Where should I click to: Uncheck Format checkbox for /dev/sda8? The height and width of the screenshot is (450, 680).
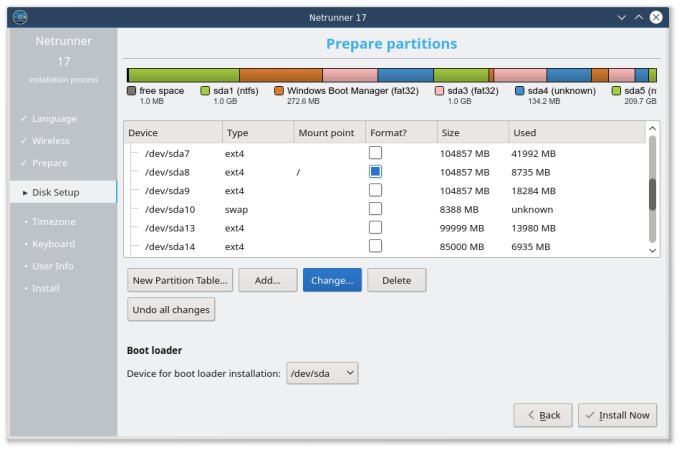pyautogui.click(x=375, y=171)
